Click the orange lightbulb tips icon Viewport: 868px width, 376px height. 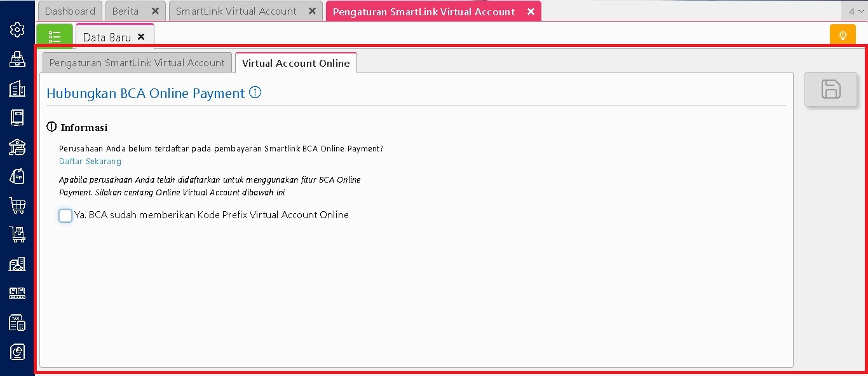tap(843, 36)
